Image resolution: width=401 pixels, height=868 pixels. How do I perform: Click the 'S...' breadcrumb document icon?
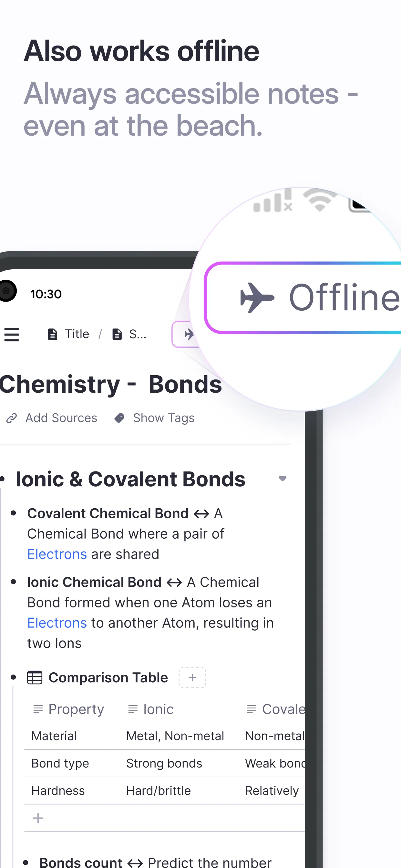click(x=117, y=334)
